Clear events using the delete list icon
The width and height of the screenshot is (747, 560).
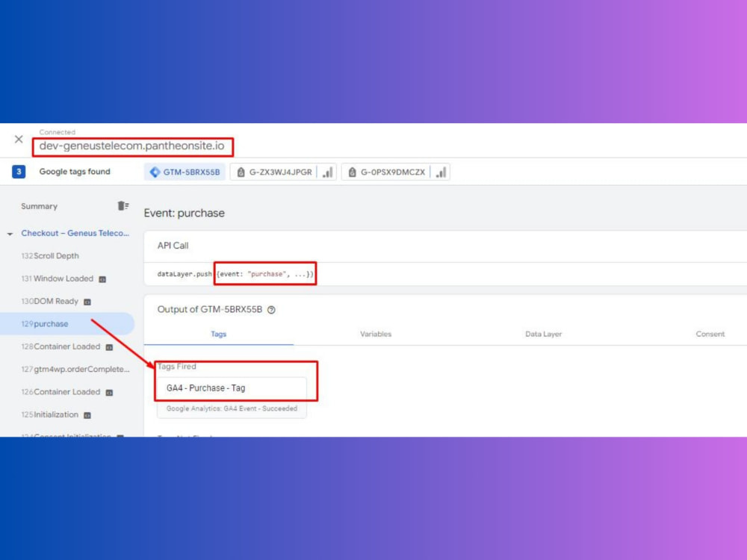123,206
